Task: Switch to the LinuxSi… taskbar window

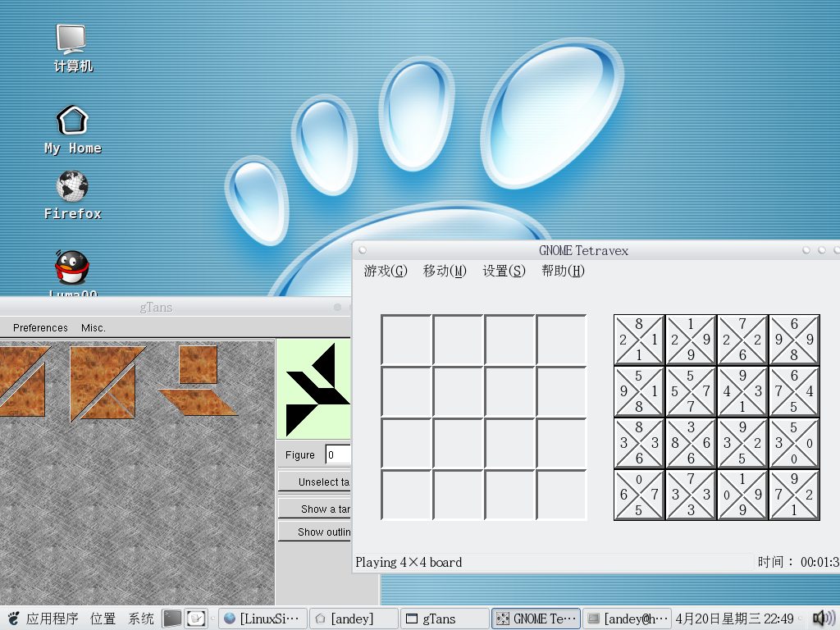Action: 262,619
